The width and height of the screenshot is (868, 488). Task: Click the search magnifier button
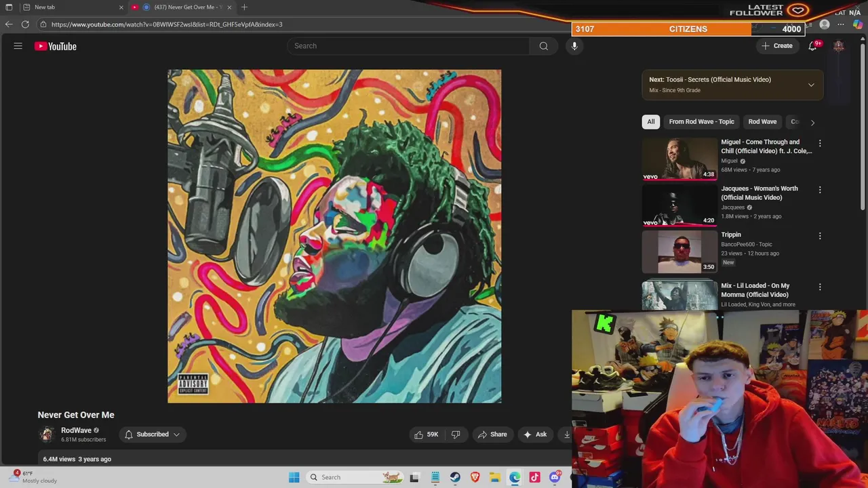pos(543,46)
